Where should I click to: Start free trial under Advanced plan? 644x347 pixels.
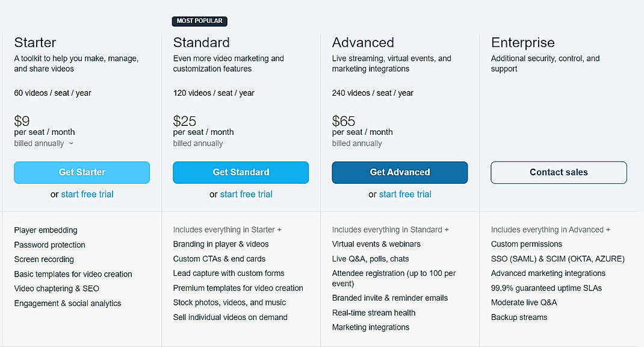click(x=404, y=194)
